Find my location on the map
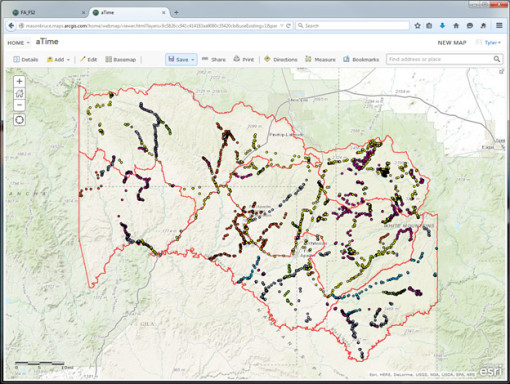The height and width of the screenshot is (384, 510). coord(19,120)
